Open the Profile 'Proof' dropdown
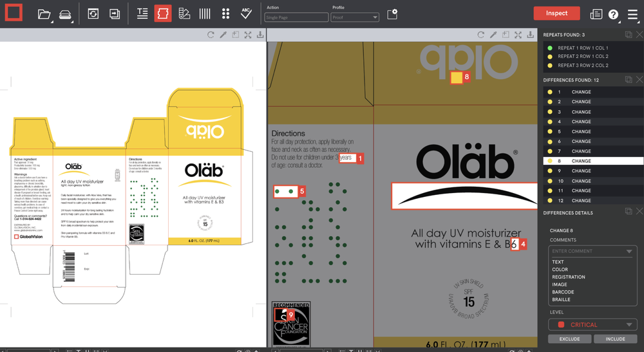Viewport: 644px width, 352px height. click(x=355, y=17)
